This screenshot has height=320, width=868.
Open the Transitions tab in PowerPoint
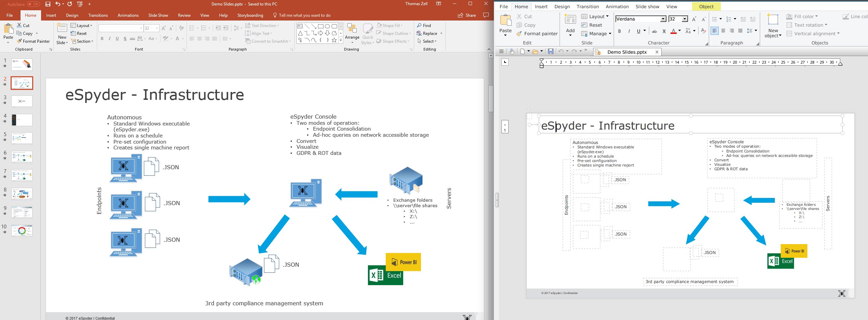pos(98,15)
